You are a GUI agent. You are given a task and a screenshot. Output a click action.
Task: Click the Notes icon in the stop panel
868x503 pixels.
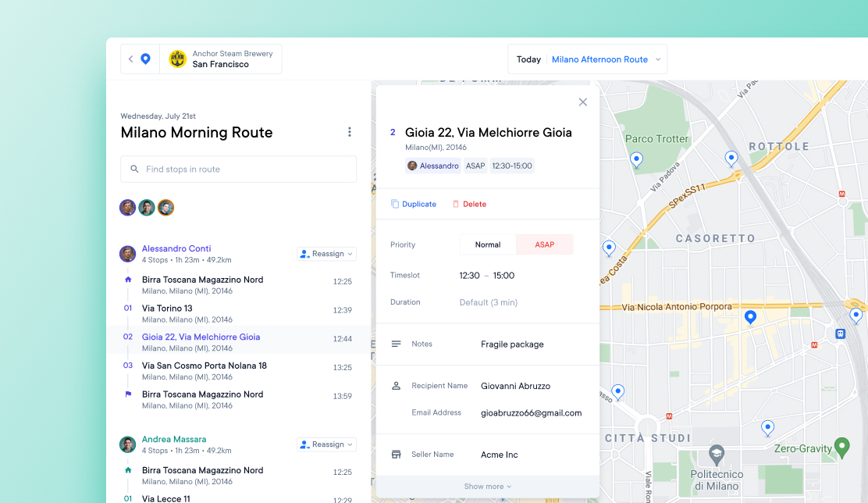397,344
